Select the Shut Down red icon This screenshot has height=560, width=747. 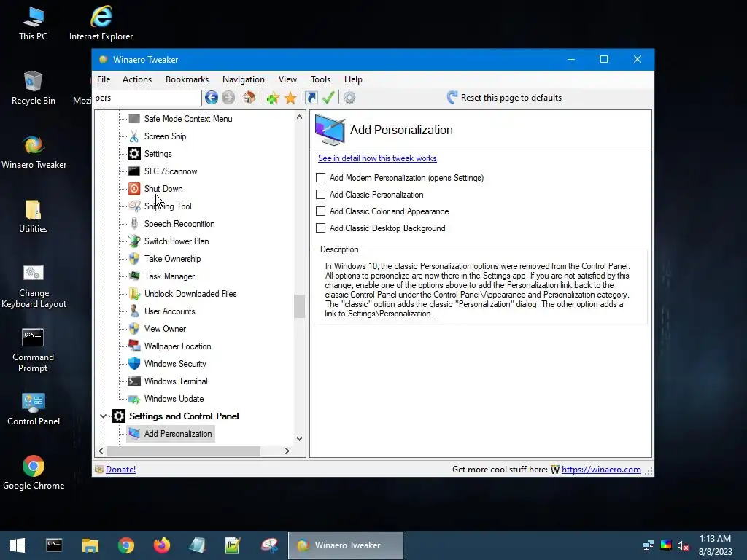[134, 189]
